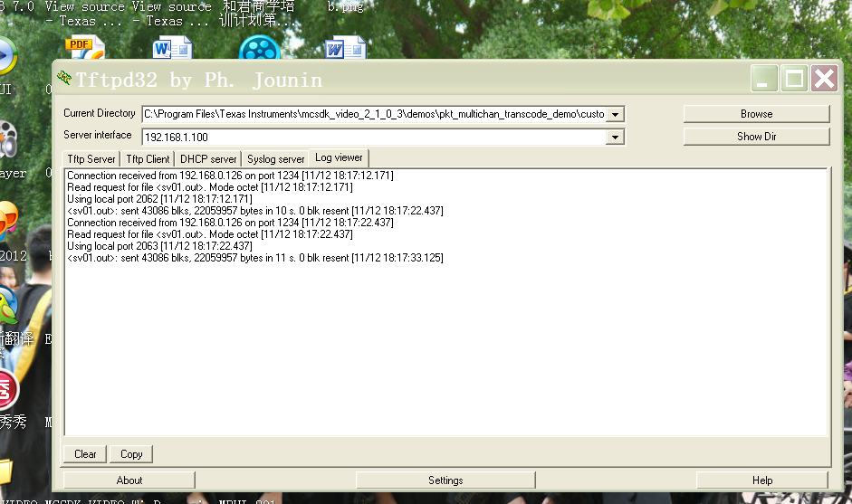Switch to the Tftp Server tab
852x504 pixels.
pyautogui.click(x=91, y=159)
